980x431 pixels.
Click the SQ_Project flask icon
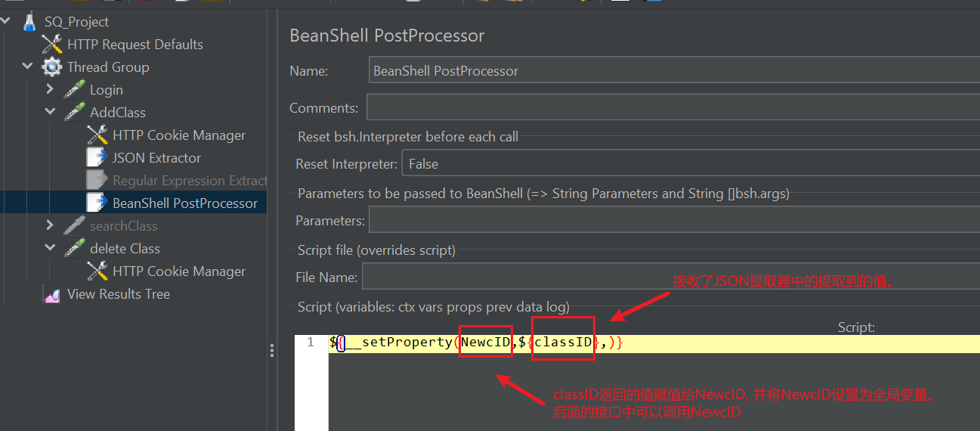pos(29,22)
